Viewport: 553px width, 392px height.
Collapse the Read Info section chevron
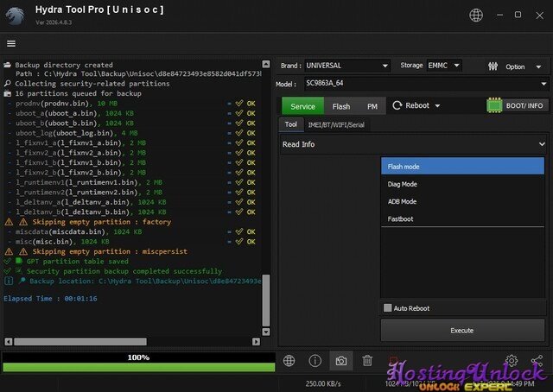tap(542, 144)
